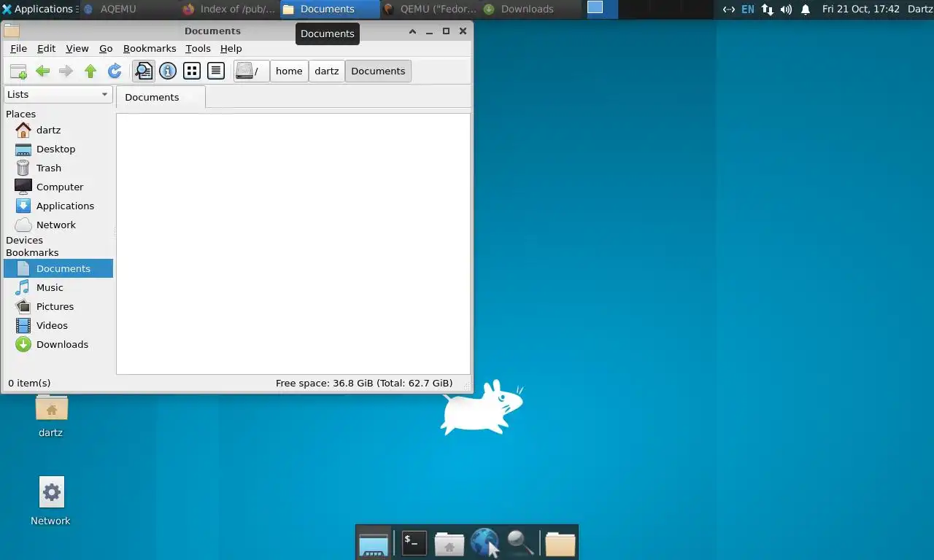The height and width of the screenshot is (560, 934).
Task: Select Desktop in the Places sidebar
Action: pyautogui.click(x=58, y=149)
